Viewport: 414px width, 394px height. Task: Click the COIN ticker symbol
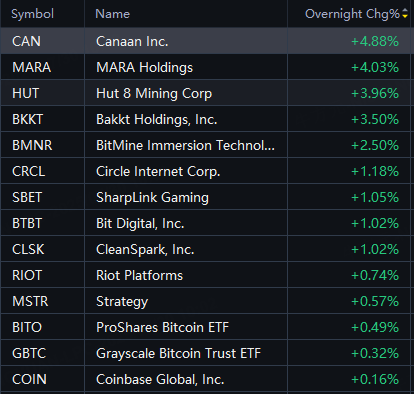29,379
